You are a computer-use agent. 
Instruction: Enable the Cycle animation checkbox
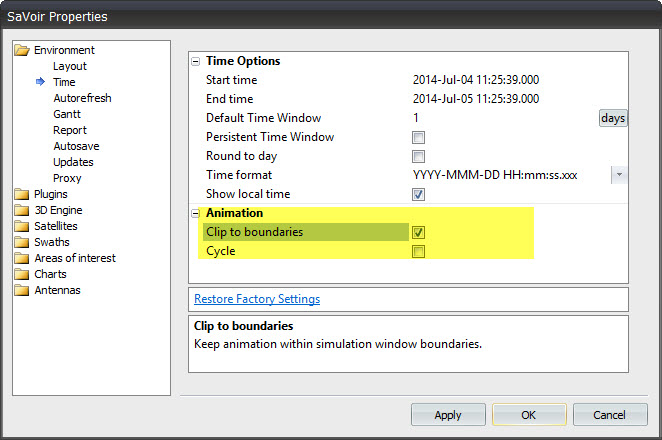coord(419,251)
